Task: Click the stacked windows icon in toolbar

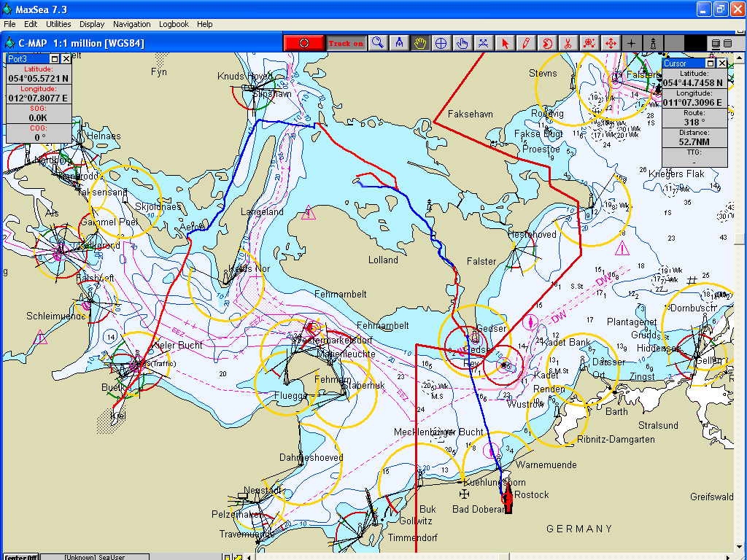Action: point(716,44)
